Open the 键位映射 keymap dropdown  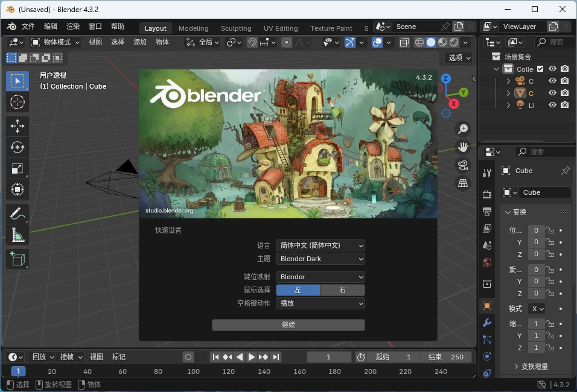320,277
